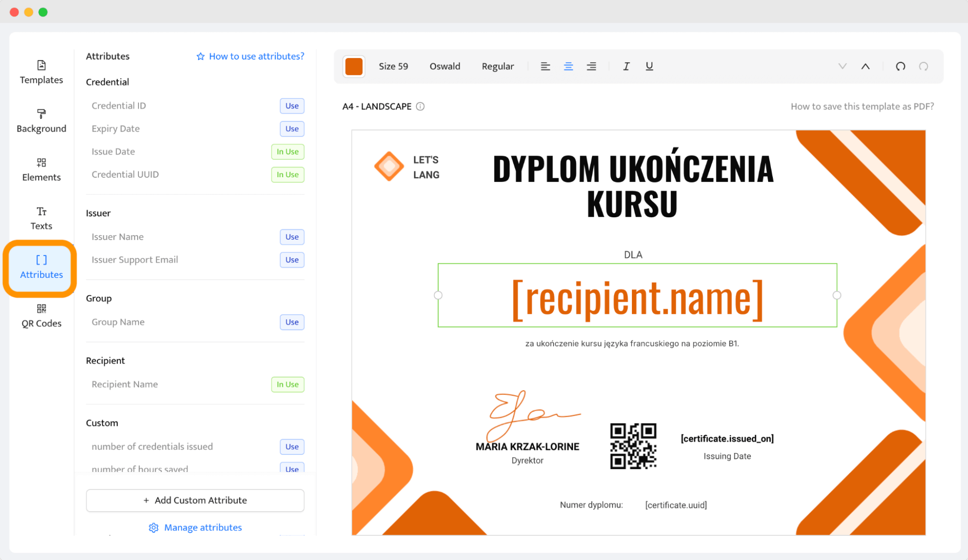The width and height of the screenshot is (968, 560).
Task: Click the Recipient Name attribute row label
Action: (x=124, y=384)
